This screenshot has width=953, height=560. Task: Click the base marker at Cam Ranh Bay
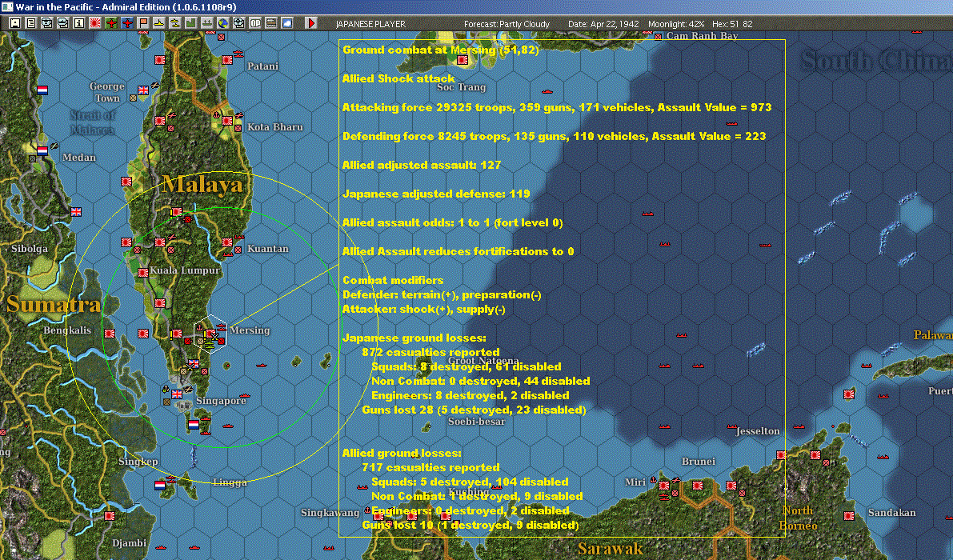659,37
